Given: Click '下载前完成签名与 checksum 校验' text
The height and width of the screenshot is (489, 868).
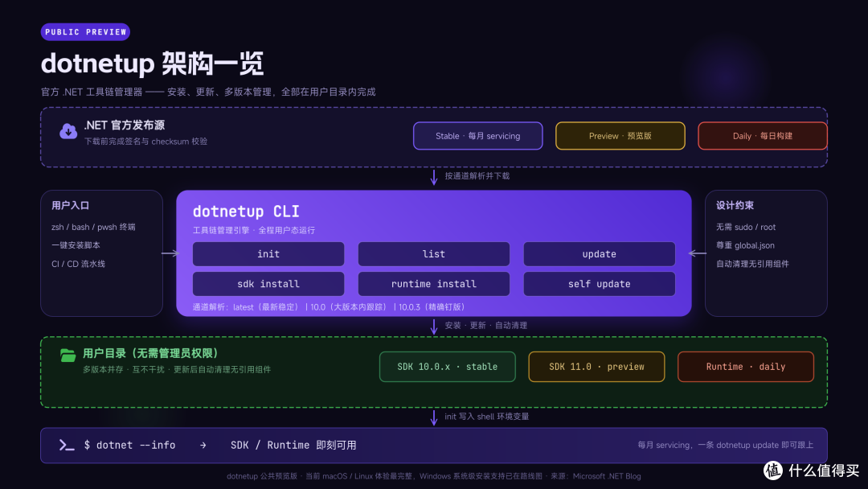Looking at the screenshot, I should [x=145, y=142].
